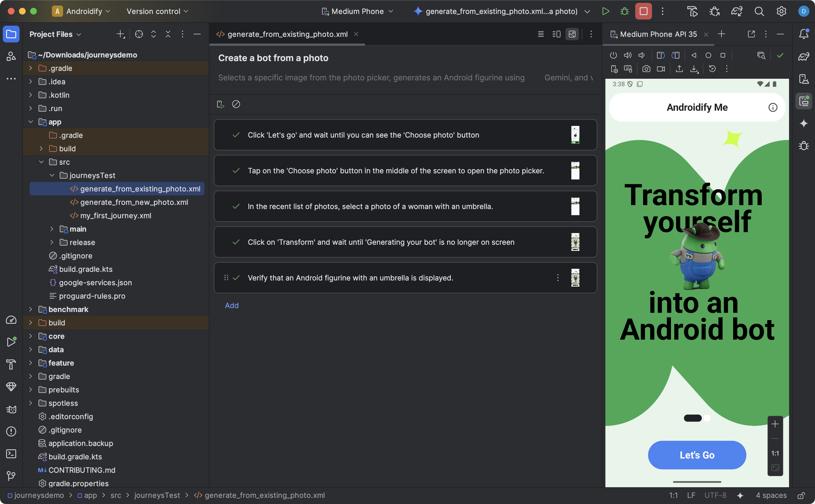Take a screenshot of the emulator
This screenshot has height=504, width=815.
pyautogui.click(x=647, y=69)
